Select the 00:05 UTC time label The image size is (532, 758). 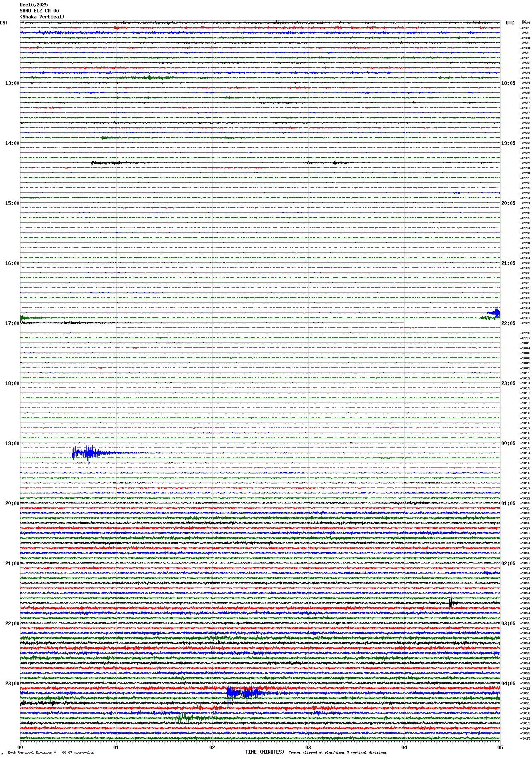pos(508,443)
